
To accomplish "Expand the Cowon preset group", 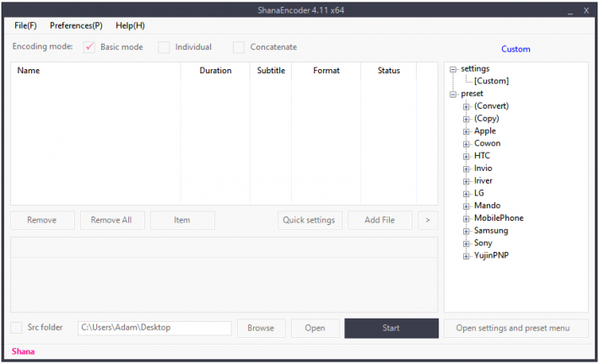I will tap(466, 144).
